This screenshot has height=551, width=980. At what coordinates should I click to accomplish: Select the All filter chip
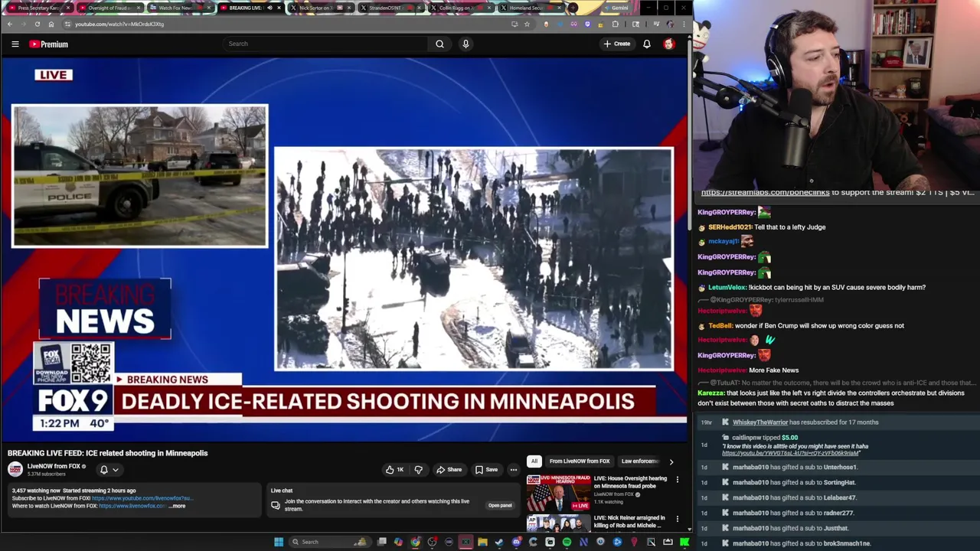click(534, 461)
